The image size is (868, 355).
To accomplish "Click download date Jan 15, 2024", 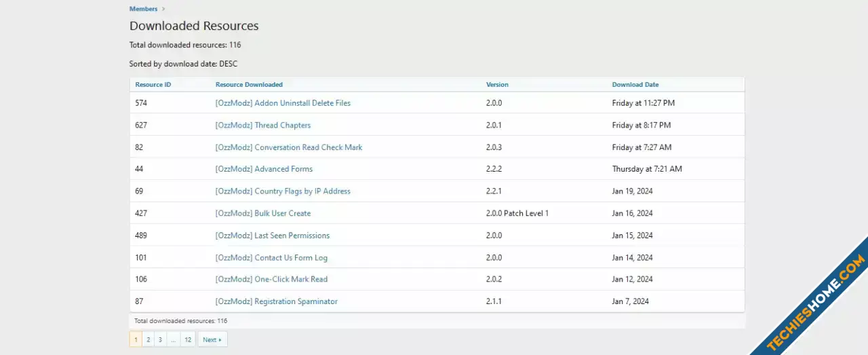I will coord(633,236).
